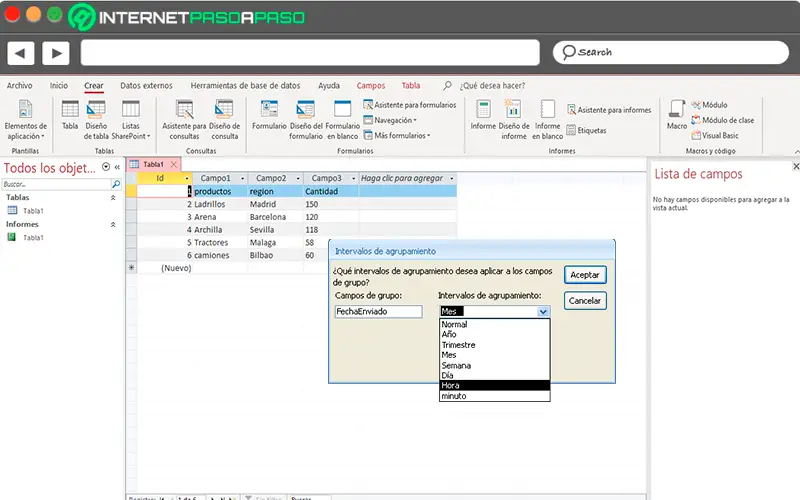Expand the Más formularios dropdown

pos(399,135)
